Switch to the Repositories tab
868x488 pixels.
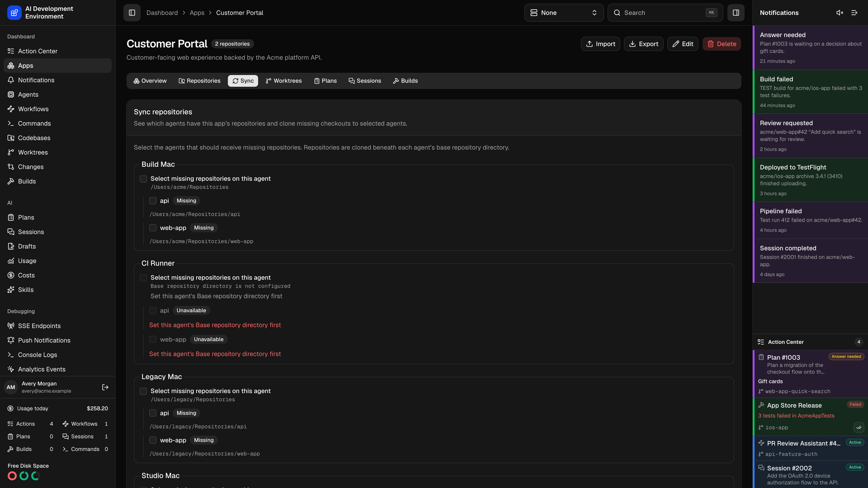pos(199,81)
